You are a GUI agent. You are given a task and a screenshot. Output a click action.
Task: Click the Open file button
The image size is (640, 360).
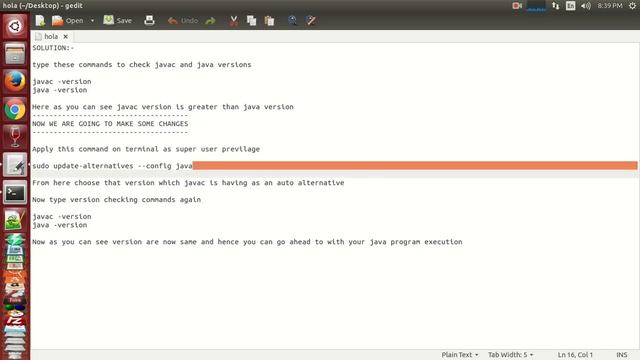click(67, 20)
